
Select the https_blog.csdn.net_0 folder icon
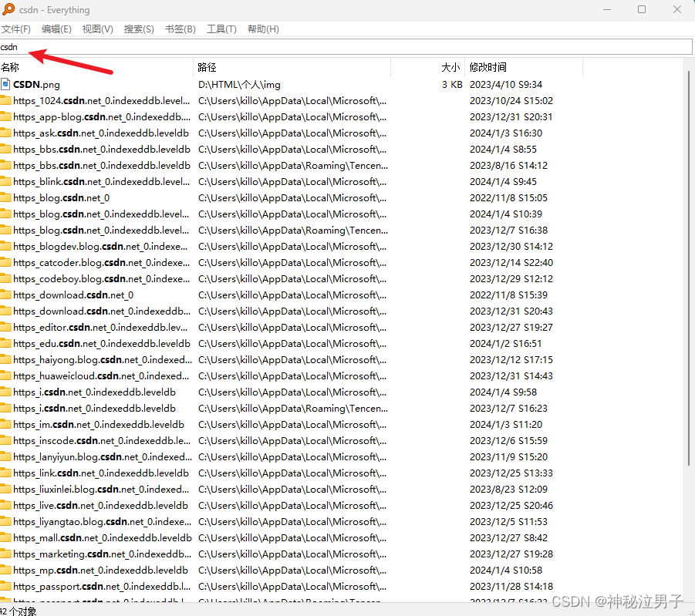[5, 197]
